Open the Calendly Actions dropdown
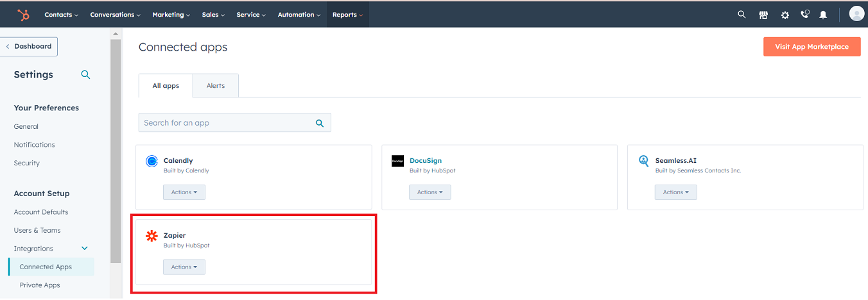868x300 pixels. [x=184, y=192]
